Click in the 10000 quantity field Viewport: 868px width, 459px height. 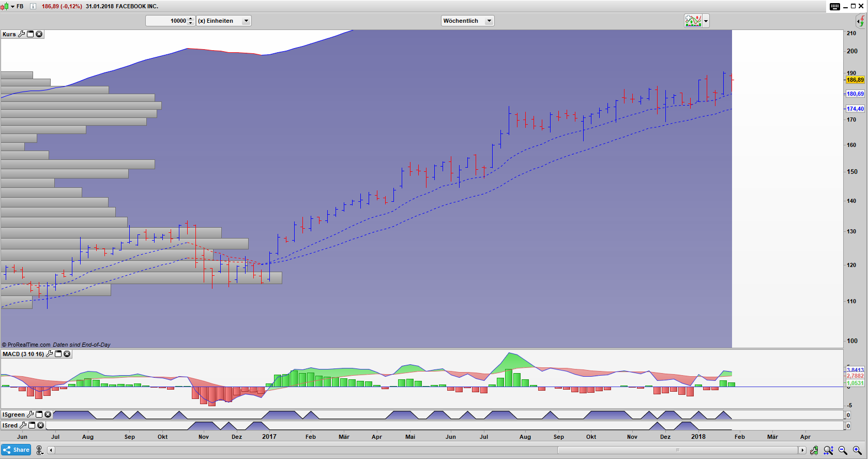166,21
